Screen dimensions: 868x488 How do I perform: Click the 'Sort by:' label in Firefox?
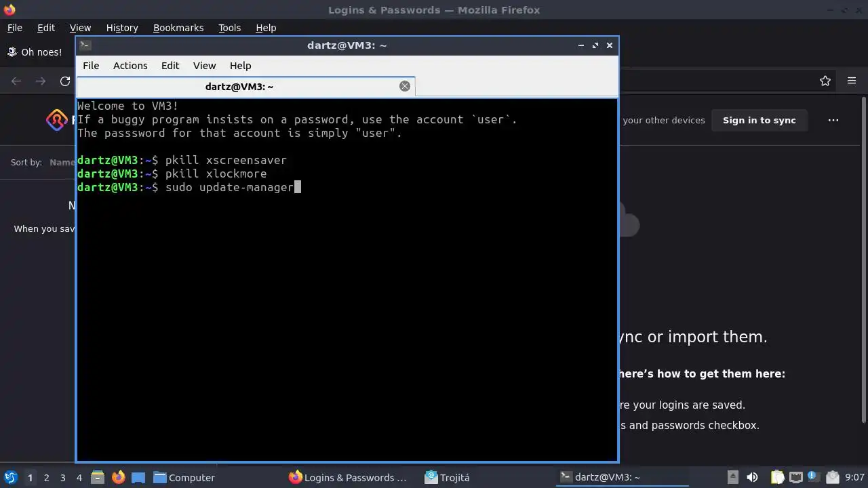point(26,163)
